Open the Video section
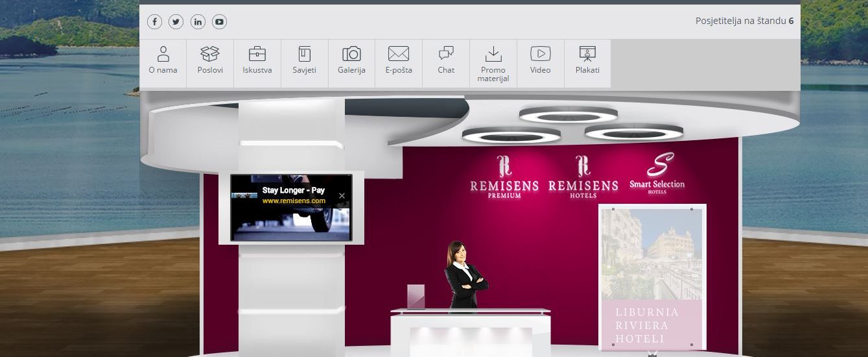 [x=541, y=63]
